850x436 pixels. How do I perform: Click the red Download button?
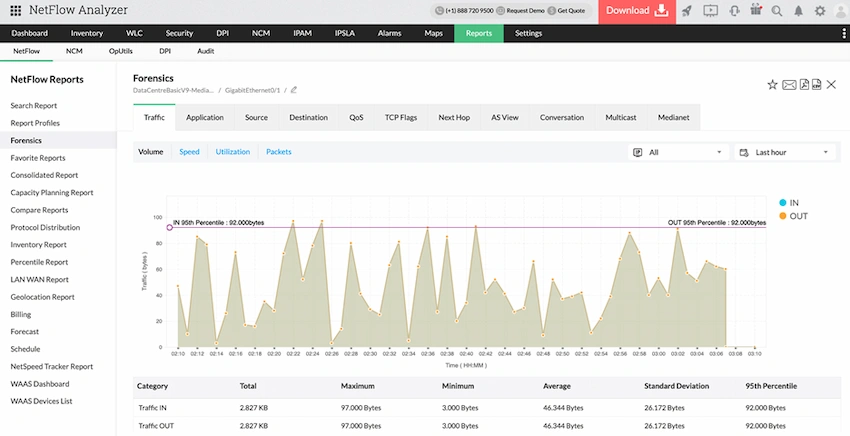(637, 11)
